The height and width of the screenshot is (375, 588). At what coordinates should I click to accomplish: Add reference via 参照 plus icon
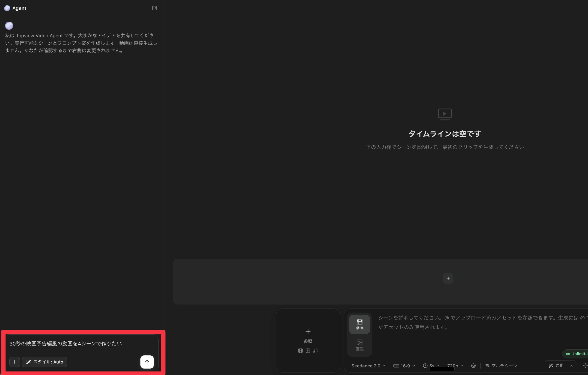pyautogui.click(x=308, y=332)
